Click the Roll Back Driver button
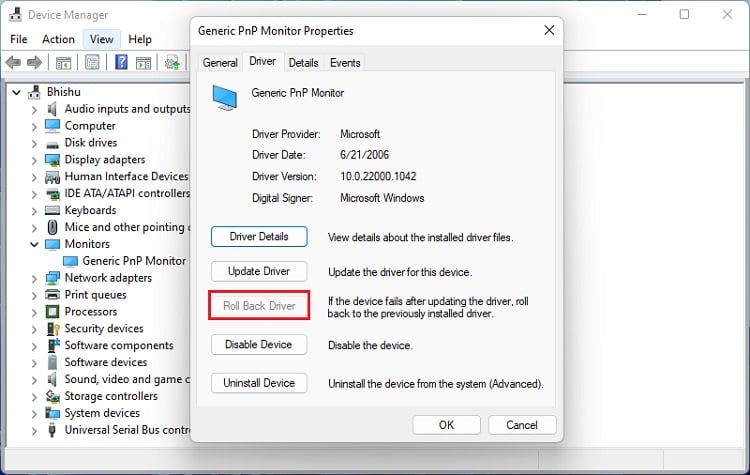Image resolution: width=750 pixels, height=475 pixels. click(x=259, y=306)
